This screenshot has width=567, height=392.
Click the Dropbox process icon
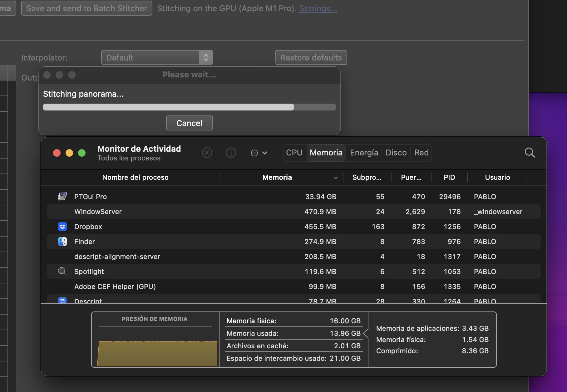[62, 227]
